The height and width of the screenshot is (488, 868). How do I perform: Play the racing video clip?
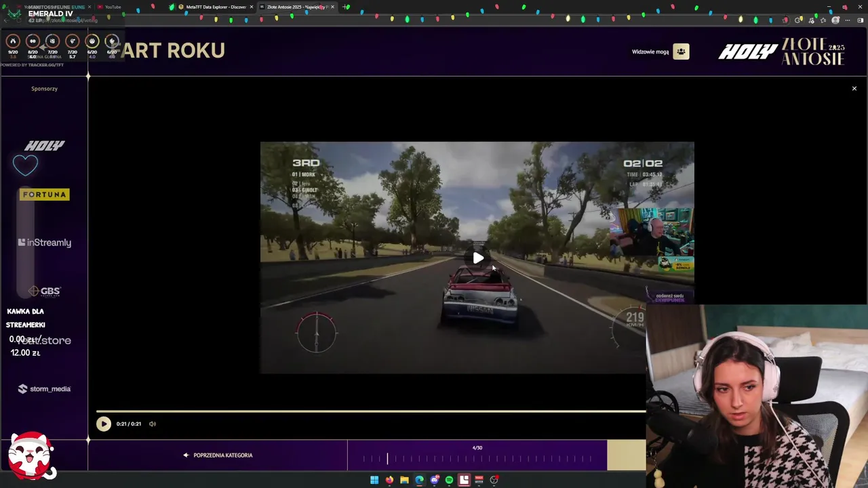click(x=478, y=258)
